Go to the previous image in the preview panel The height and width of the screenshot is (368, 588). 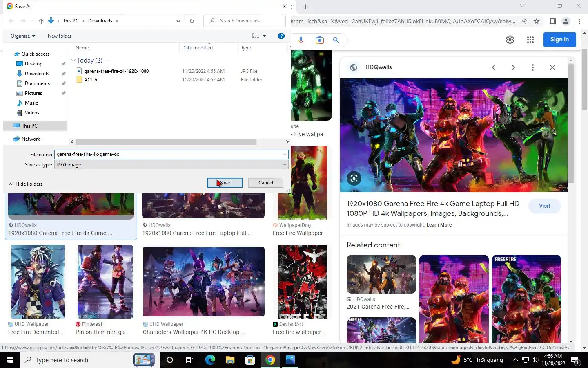[494, 67]
